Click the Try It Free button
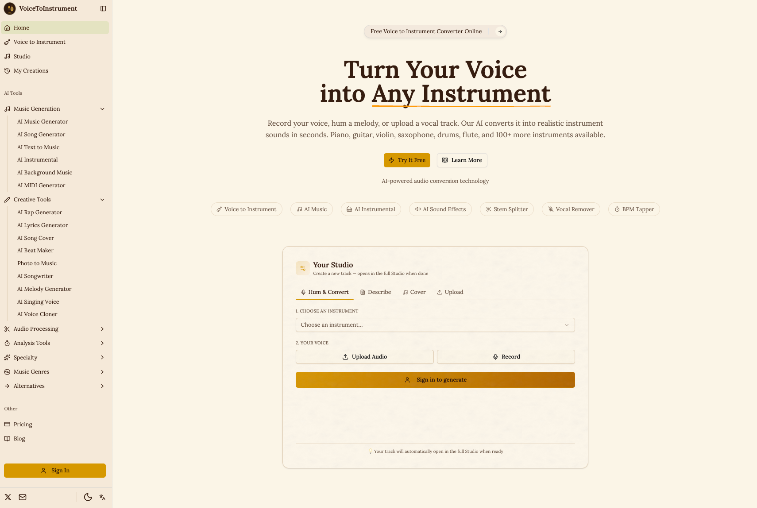Viewport: 757px width, 508px height. click(x=407, y=160)
